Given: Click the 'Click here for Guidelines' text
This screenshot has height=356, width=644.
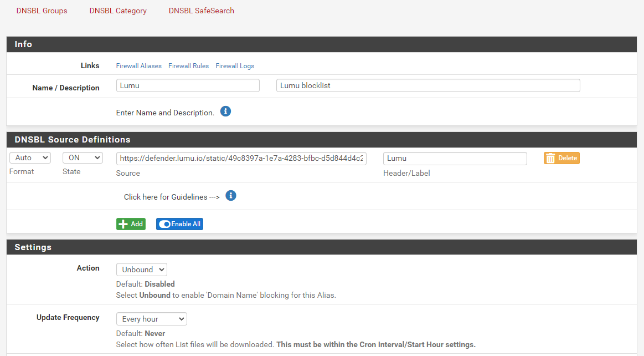Looking at the screenshot, I should coord(172,197).
